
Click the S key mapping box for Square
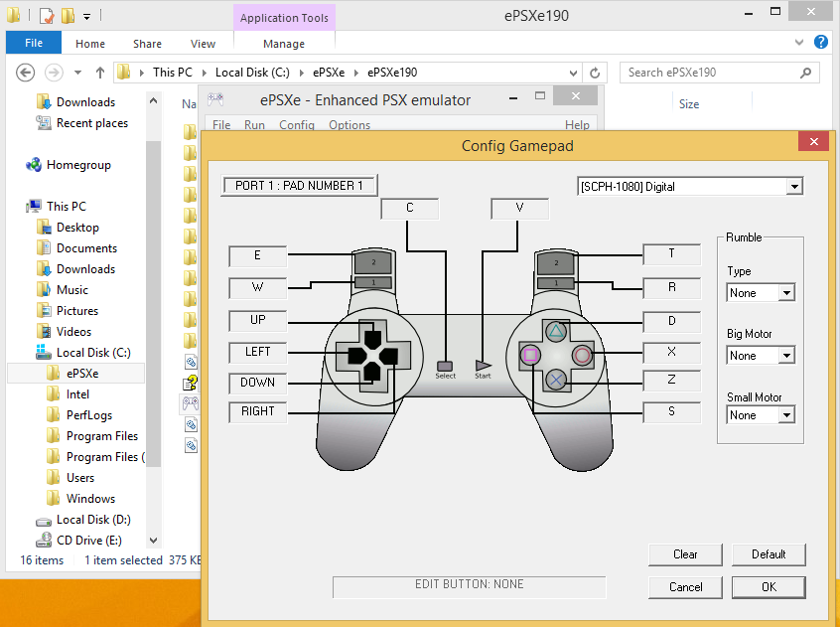672,412
